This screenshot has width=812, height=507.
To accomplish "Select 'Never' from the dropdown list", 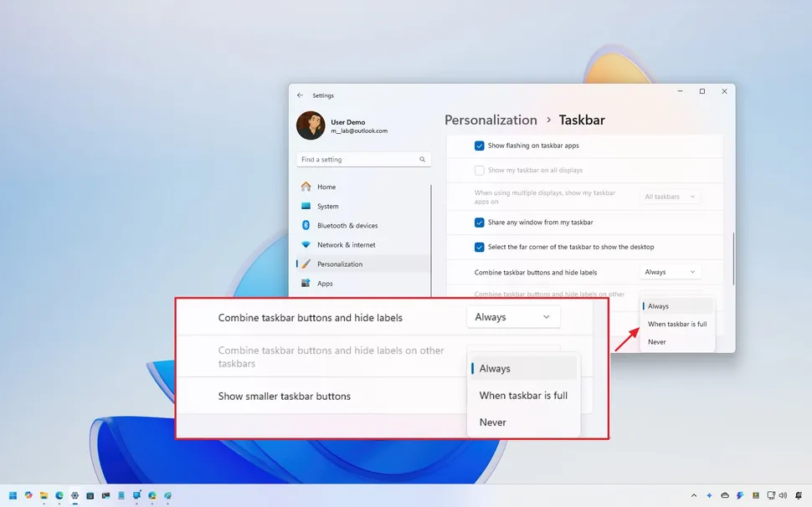I will tap(657, 341).
